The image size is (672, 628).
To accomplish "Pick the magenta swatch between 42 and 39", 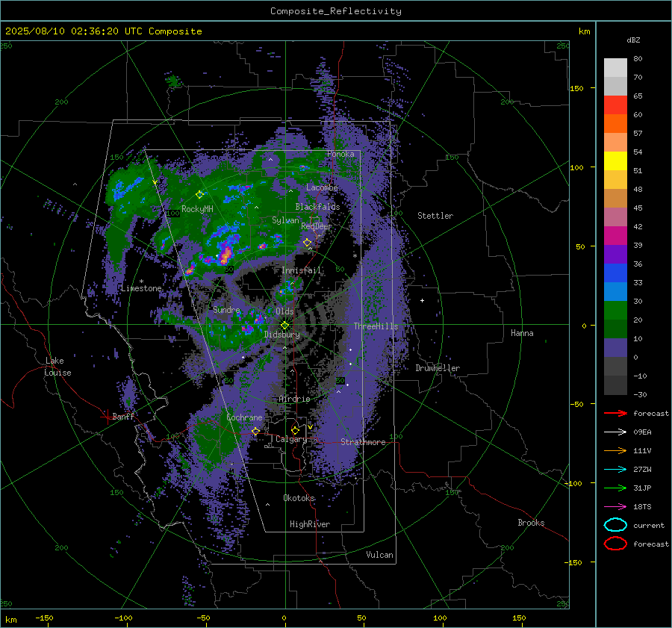I will [x=615, y=235].
